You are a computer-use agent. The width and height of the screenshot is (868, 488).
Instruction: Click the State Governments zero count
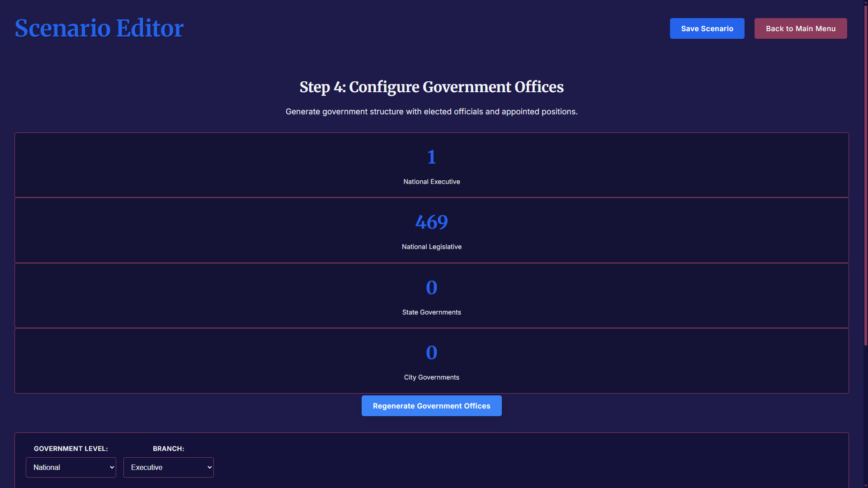431,288
